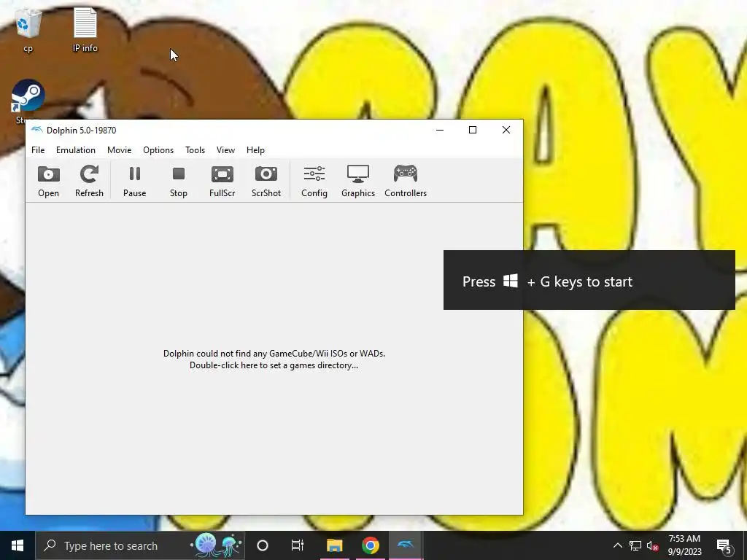Image resolution: width=747 pixels, height=560 pixels.
Task: Click the network status tray icon
Action: 635,545
